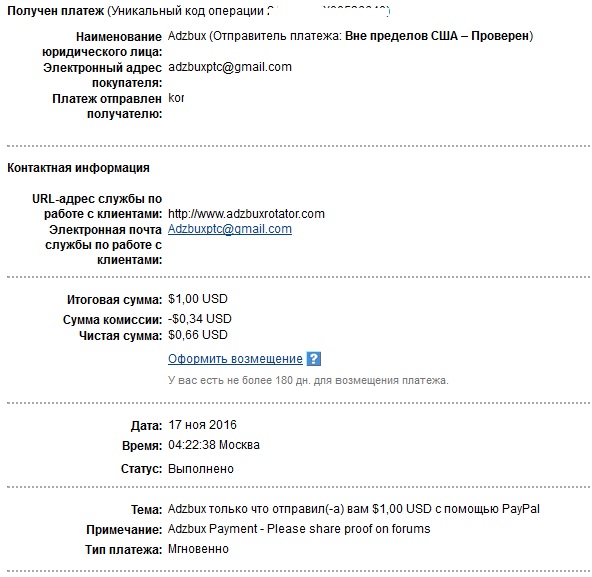Click the $0,66 USD net amount
Image resolution: width=592 pixels, height=577 pixels.
point(198,335)
